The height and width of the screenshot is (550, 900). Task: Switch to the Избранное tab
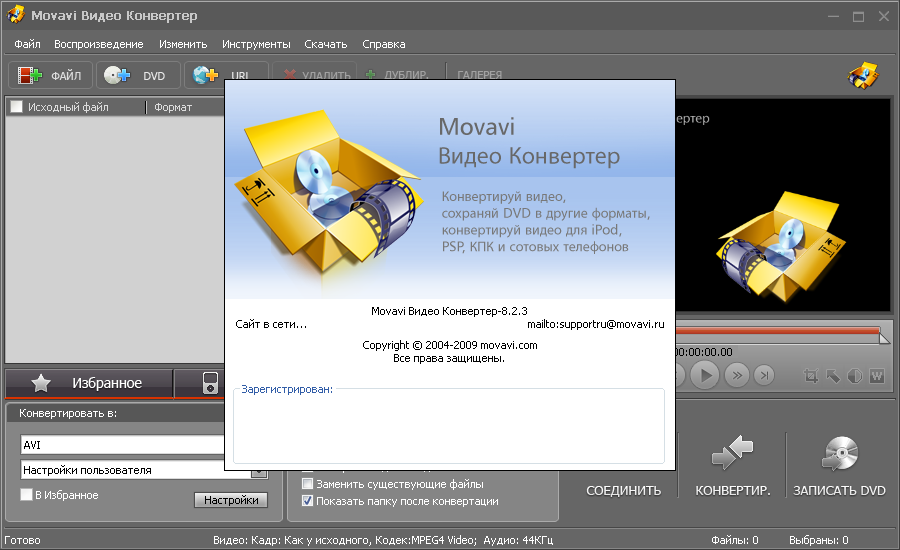click(x=89, y=383)
